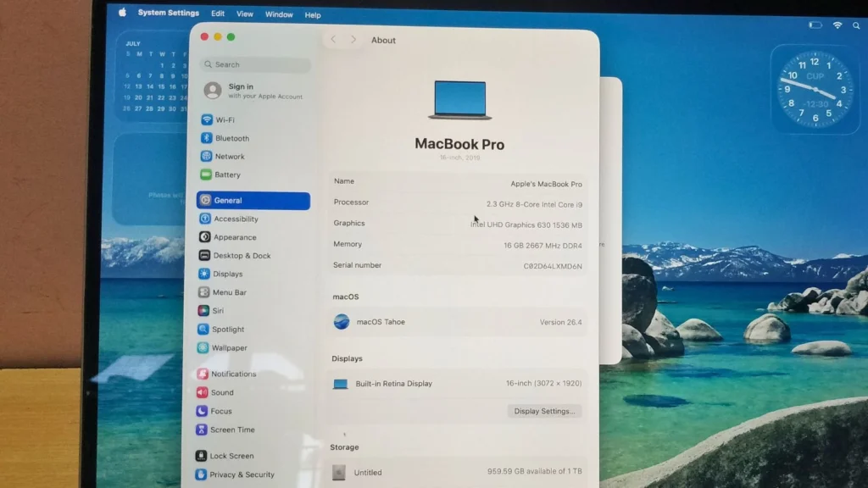Image resolution: width=868 pixels, height=488 pixels.
Task: Open the Help menu
Action: tap(313, 15)
